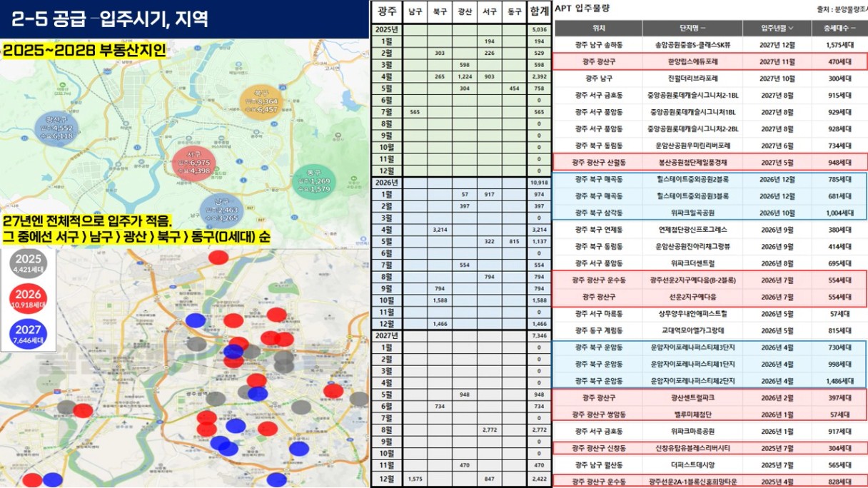This screenshot has width=868, height=488.
Task: Click the 광주 동구 계림동 location cell
Action: (x=598, y=330)
